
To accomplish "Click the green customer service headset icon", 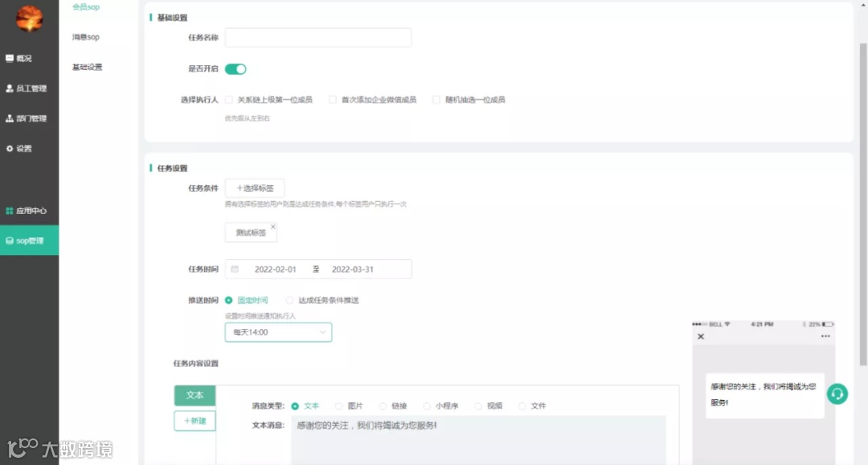I will click(x=837, y=394).
